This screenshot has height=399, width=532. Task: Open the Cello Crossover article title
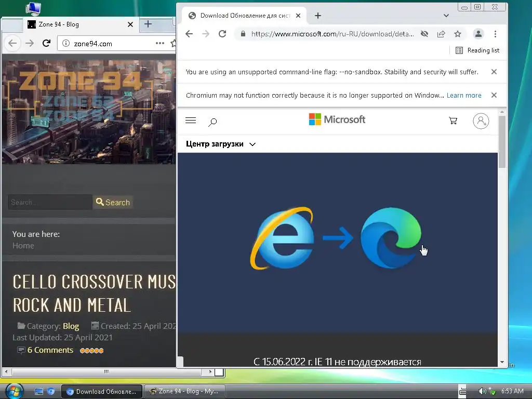(x=94, y=294)
